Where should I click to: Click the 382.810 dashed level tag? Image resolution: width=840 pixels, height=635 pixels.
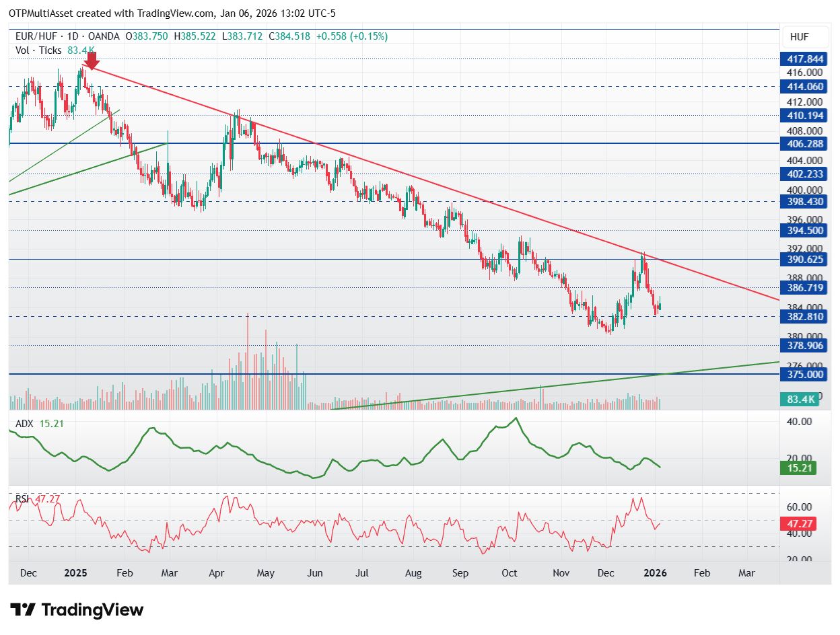coord(801,316)
